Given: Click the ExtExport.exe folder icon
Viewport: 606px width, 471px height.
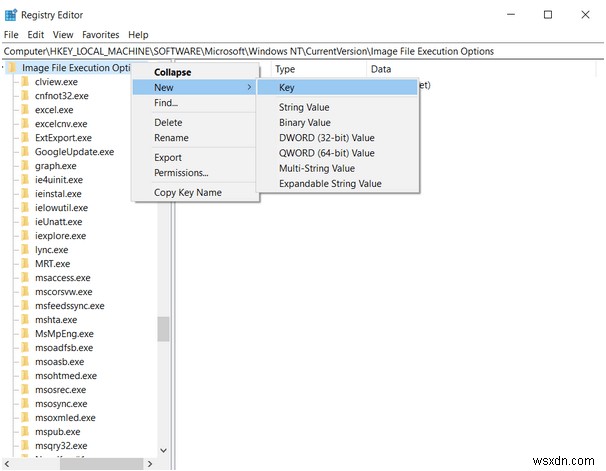Looking at the screenshot, I should pos(25,138).
